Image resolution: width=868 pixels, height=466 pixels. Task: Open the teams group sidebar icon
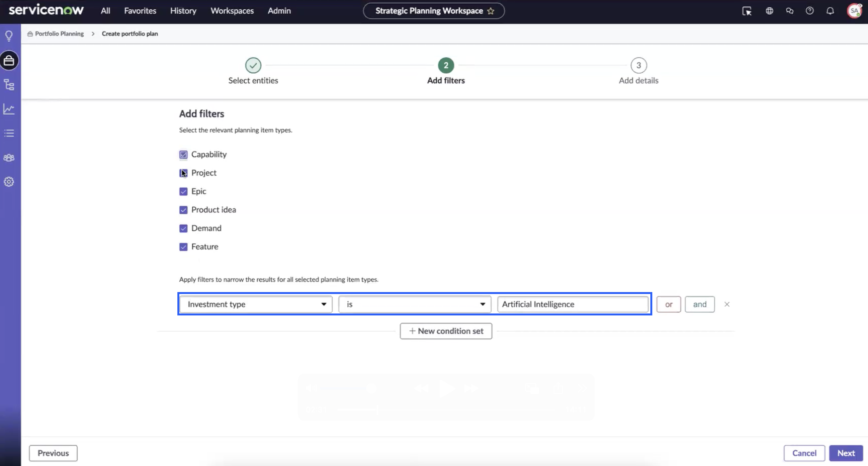(9, 158)
